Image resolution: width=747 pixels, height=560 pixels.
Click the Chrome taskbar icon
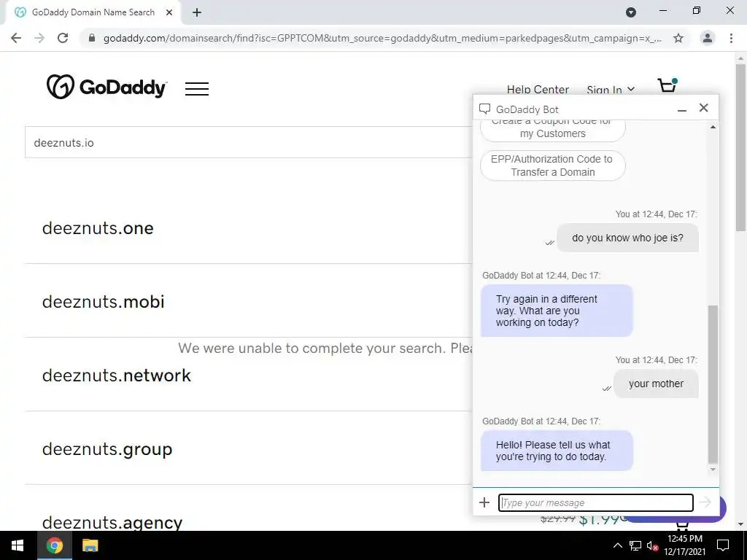pos(55,545)
